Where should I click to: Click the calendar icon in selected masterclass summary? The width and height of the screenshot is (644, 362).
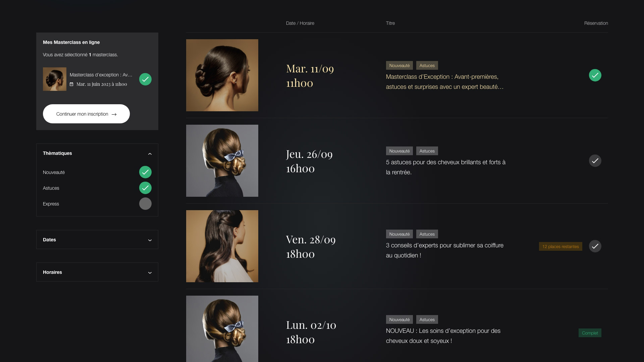(71, 84)
